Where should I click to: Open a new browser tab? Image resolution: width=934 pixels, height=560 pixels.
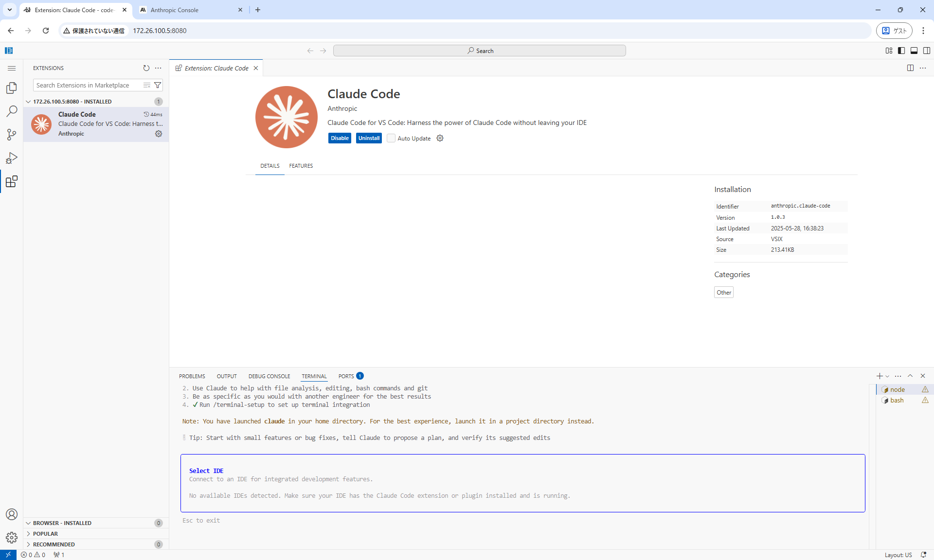click(258, 10)
